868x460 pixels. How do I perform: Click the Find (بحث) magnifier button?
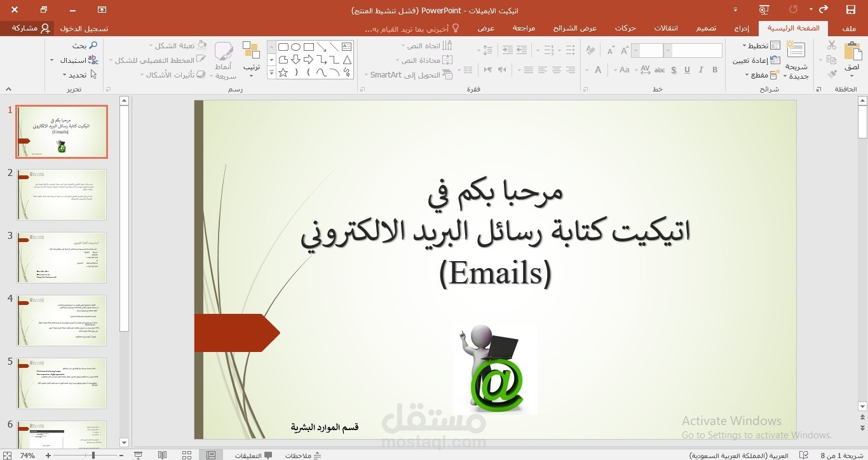point(85,46)
